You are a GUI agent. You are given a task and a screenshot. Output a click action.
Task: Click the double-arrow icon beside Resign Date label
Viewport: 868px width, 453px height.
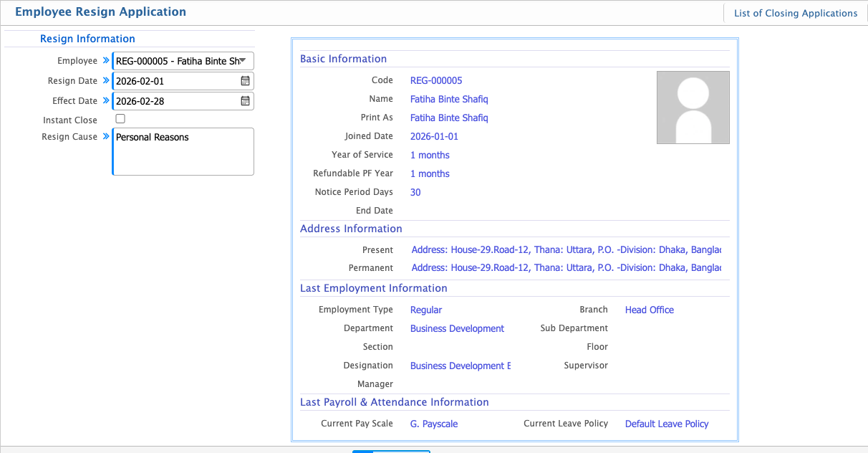click(x=106, y=81)
